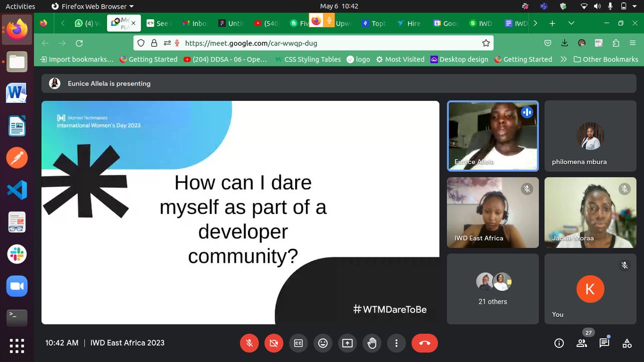Open the meeting activities panel
The image size is (644, 362).
click(626, 343)
